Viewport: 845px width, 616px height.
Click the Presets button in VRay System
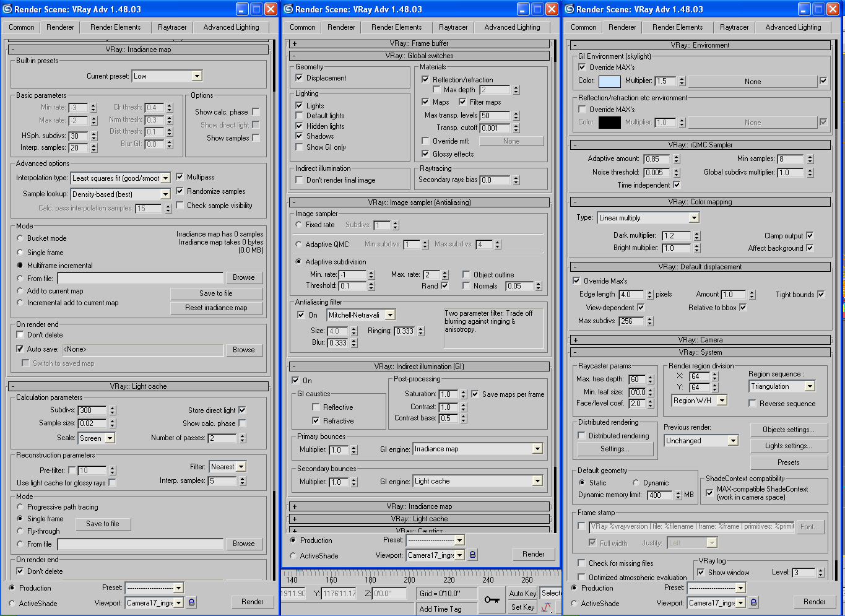pyautogui.click(x=788, y=462)
